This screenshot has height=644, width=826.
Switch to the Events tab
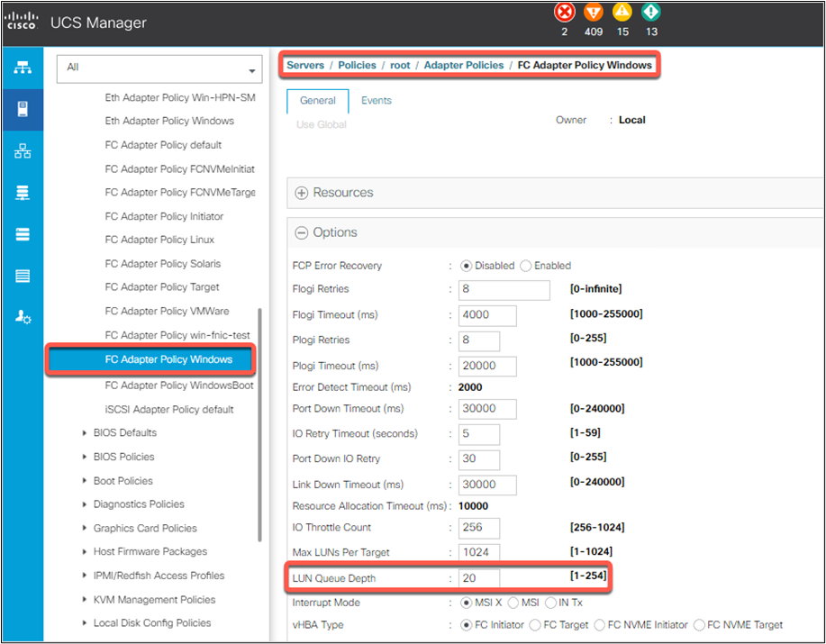tap(377, 101)
